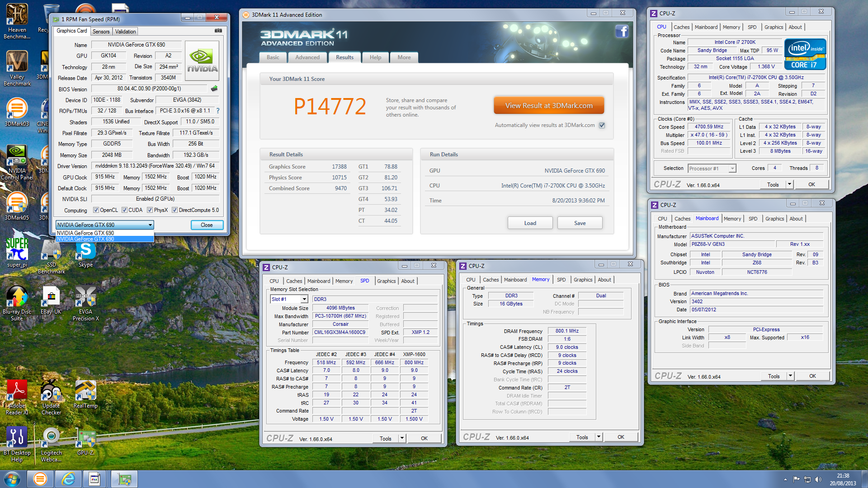
Task: Click Close button in GPU-Z
Action: click(207, 225)
